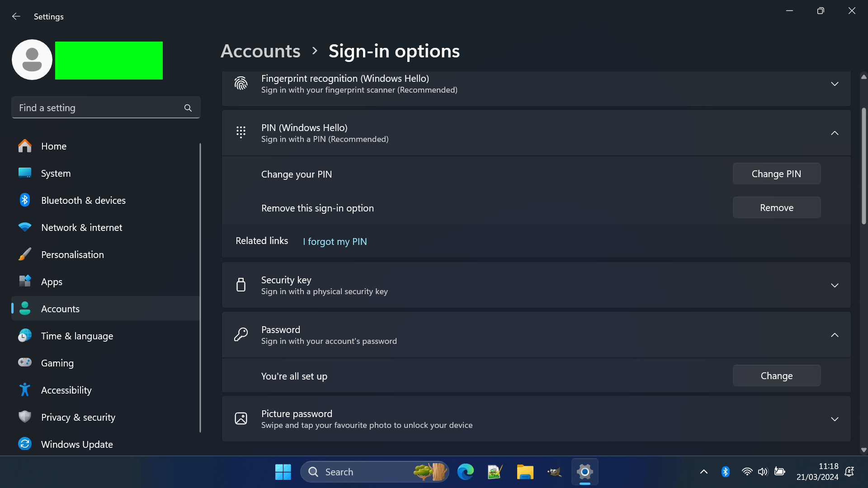Expand the Picture password section
Screen dimensions: 868x488
tap(835, 419)
